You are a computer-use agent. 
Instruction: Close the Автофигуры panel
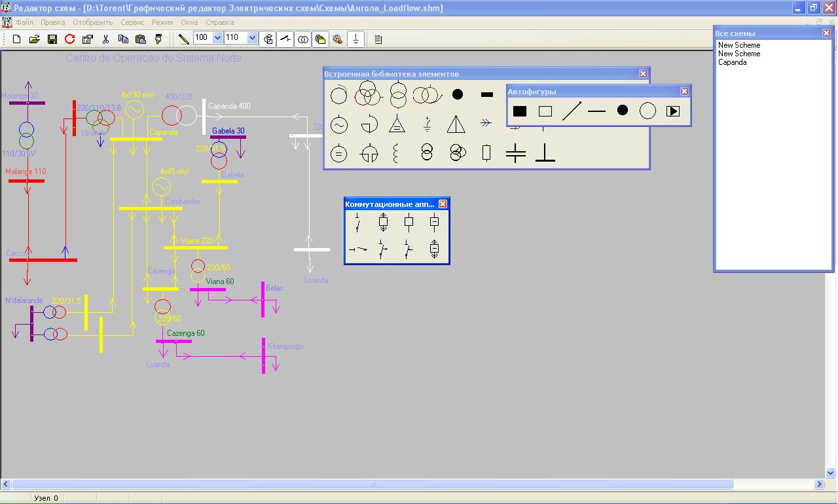[x=684, y=92]
